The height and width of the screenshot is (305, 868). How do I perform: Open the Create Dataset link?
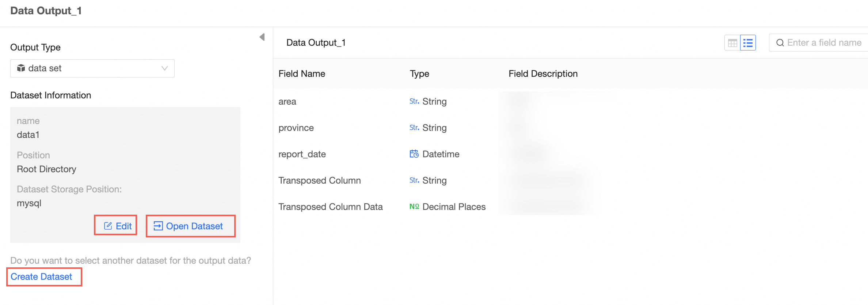click(x=41, y=277)
